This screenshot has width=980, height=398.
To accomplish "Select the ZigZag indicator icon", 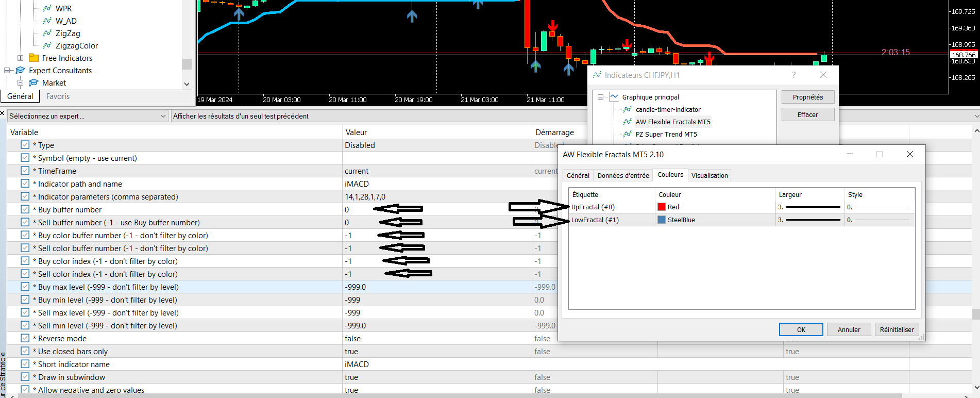I will 47,33.
